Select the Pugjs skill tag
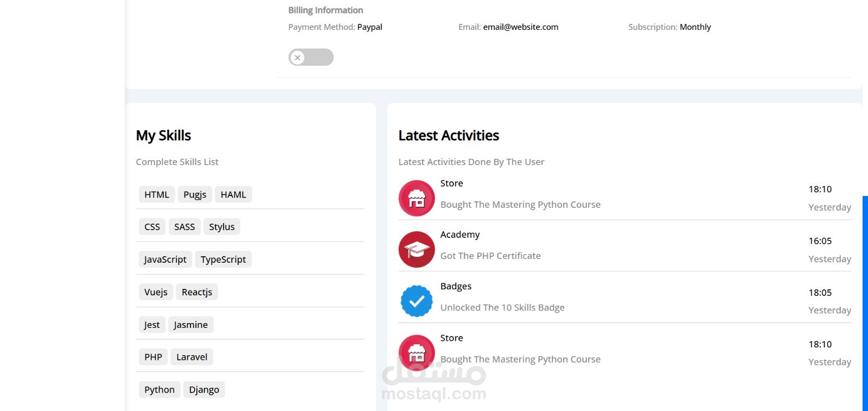868x411 pixels. 195,194
